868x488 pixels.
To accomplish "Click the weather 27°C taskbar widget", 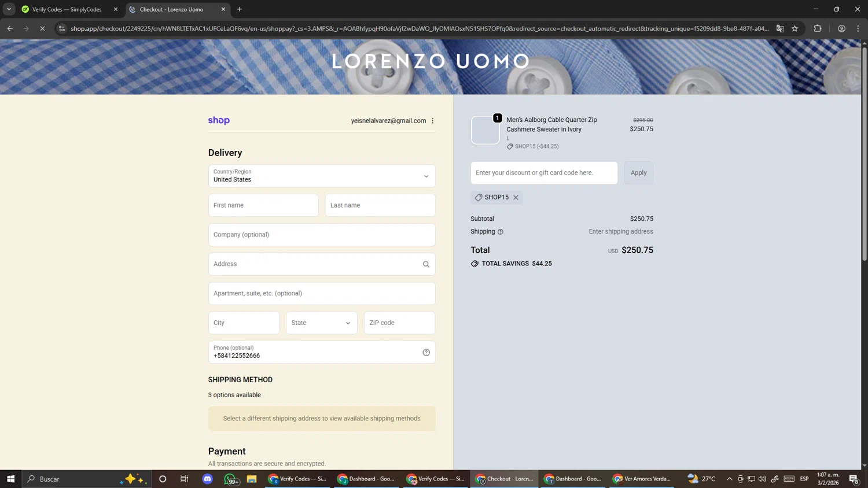I will pyautogui.click(x=701, y=479).
